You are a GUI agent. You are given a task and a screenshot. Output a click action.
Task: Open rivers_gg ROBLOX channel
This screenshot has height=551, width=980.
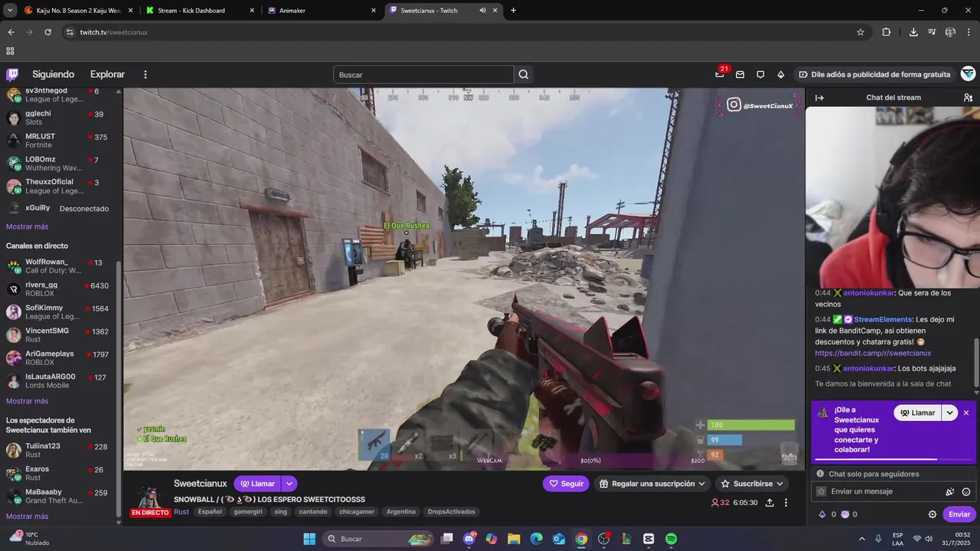[x=59, y=289]
